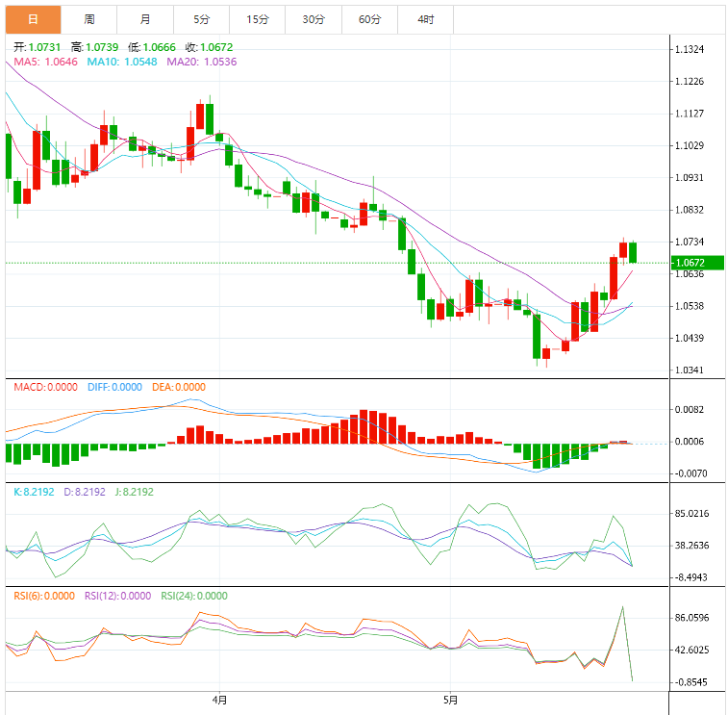Click the 86.0596 RSI axis label

pyautogui.click(x=691, y=618)
